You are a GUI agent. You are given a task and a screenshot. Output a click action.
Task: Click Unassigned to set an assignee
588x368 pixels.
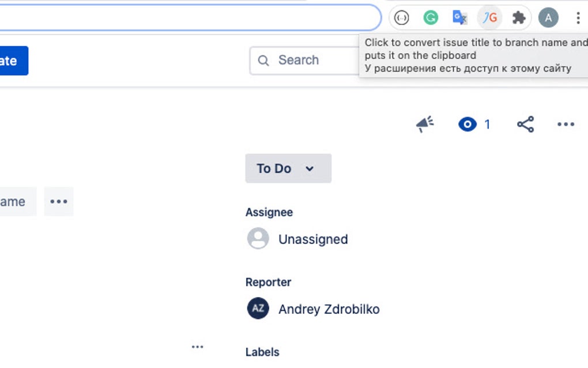(313, 239)
